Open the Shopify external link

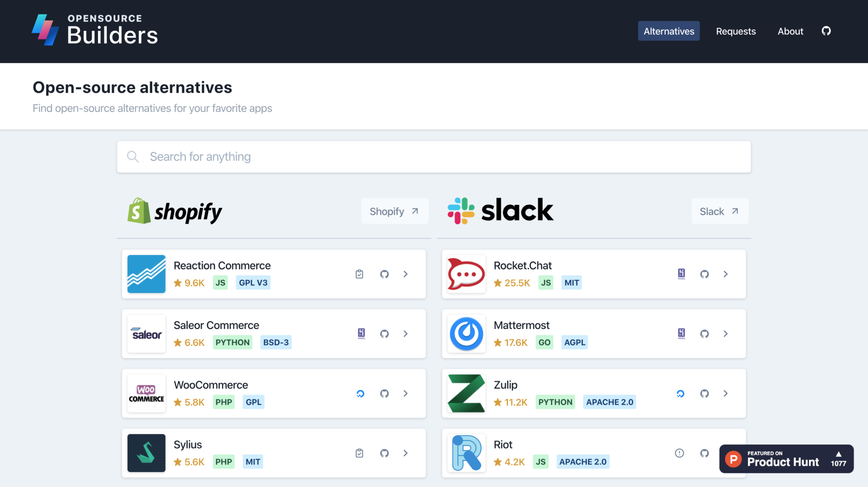pyautogui.click(x=394, y=210)
